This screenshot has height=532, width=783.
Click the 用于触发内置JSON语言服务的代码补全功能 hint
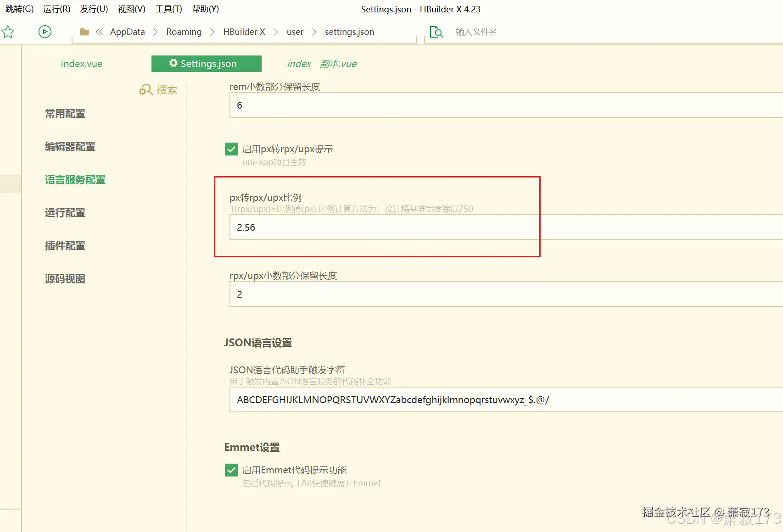pyautogui.click(x=311, y=382)
